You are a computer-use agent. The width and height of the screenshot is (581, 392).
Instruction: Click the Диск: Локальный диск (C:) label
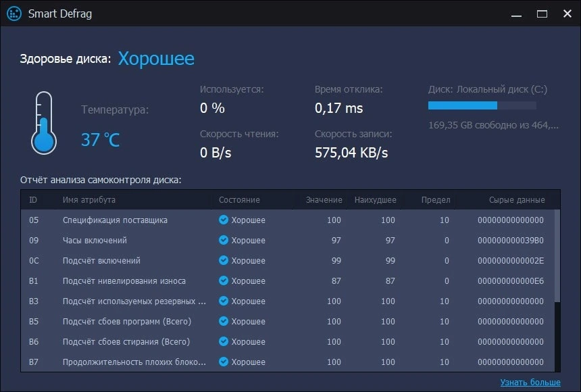coord(488,89)
